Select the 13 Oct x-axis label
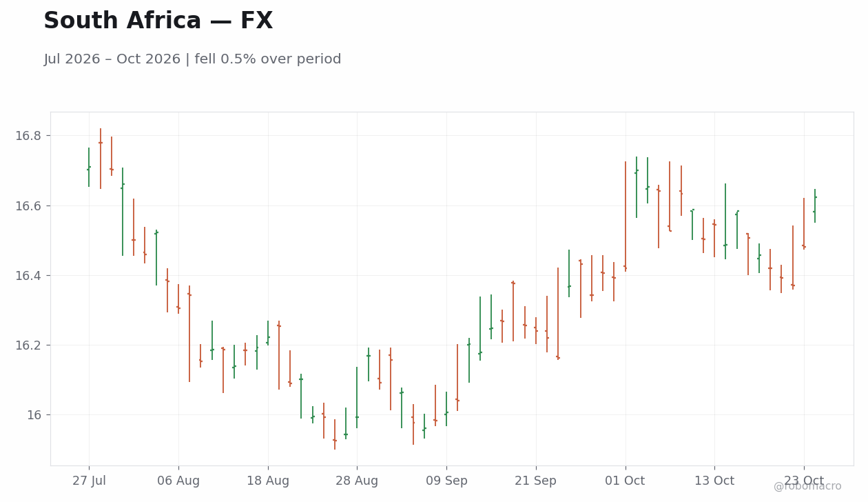868x502 pixels. pos(714,481)
